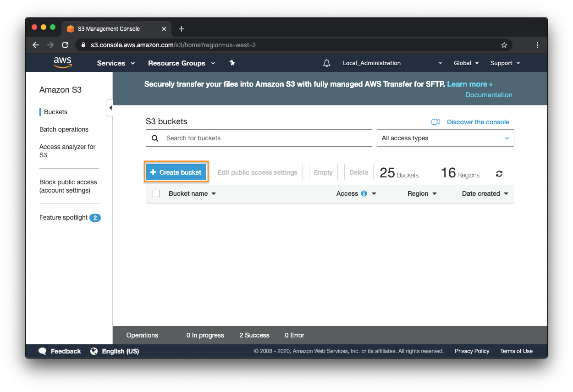Click the pin shortcut icon in navbar
This screenshot has width=573, height=392.
[232, 63]
